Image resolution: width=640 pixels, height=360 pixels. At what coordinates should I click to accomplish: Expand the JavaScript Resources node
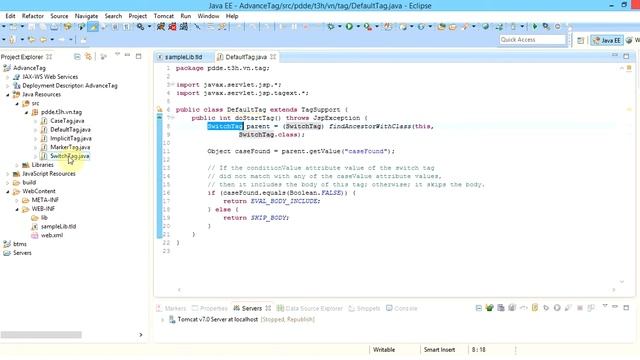coord(7,174)
